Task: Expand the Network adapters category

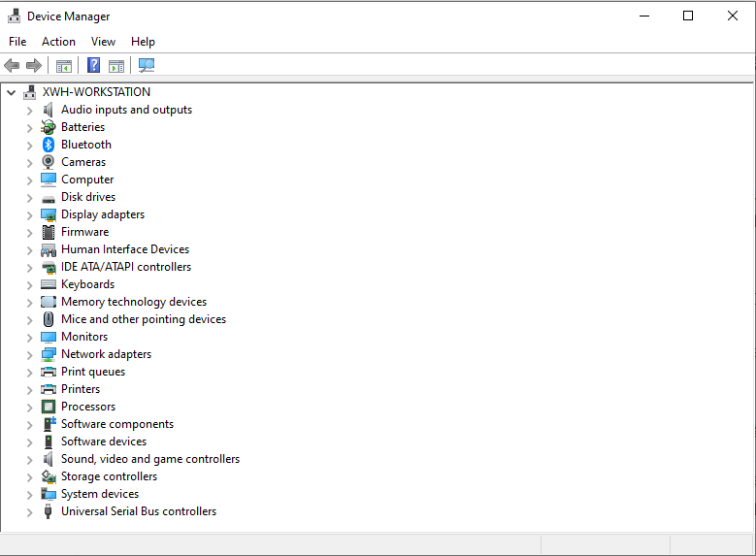Action: tap(29, 355)
